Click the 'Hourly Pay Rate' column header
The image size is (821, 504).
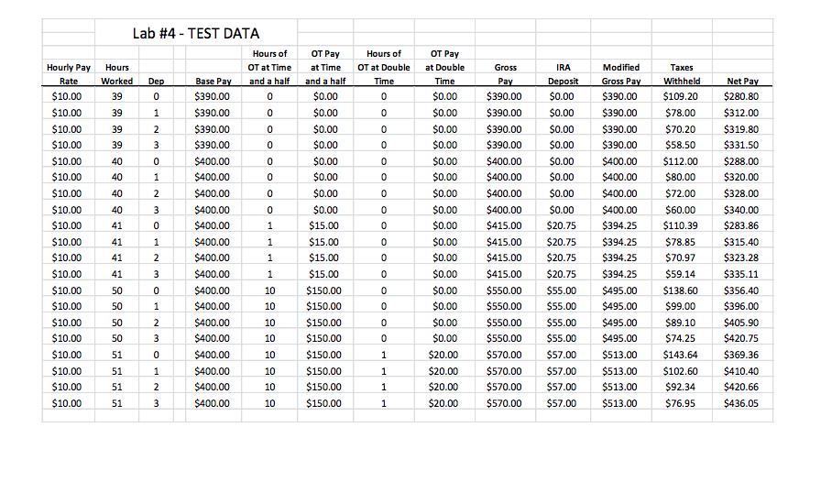pyautogui.click(x=69, y=74)
